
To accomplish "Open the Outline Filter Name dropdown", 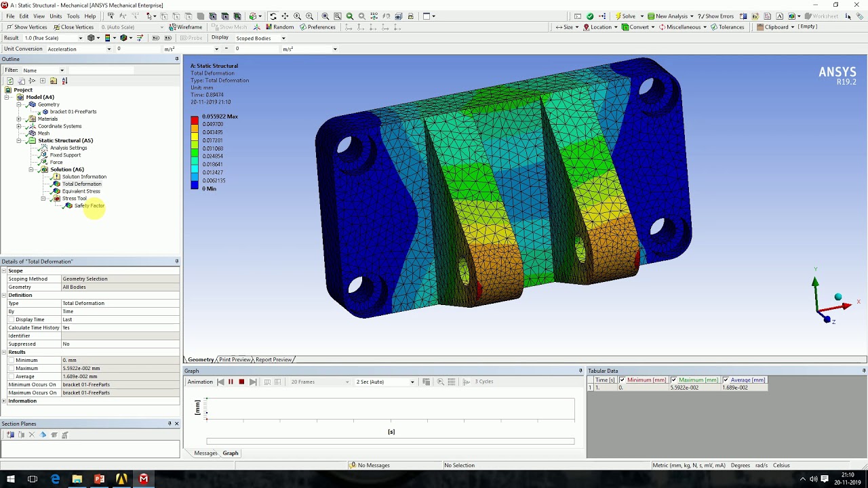I will click(x=62, y=70).
